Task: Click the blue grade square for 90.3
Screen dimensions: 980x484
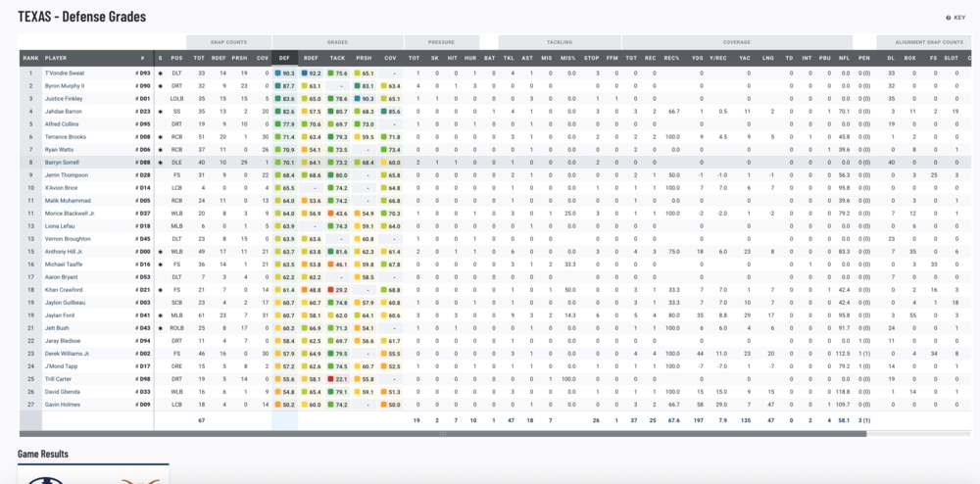Action: 277,73
